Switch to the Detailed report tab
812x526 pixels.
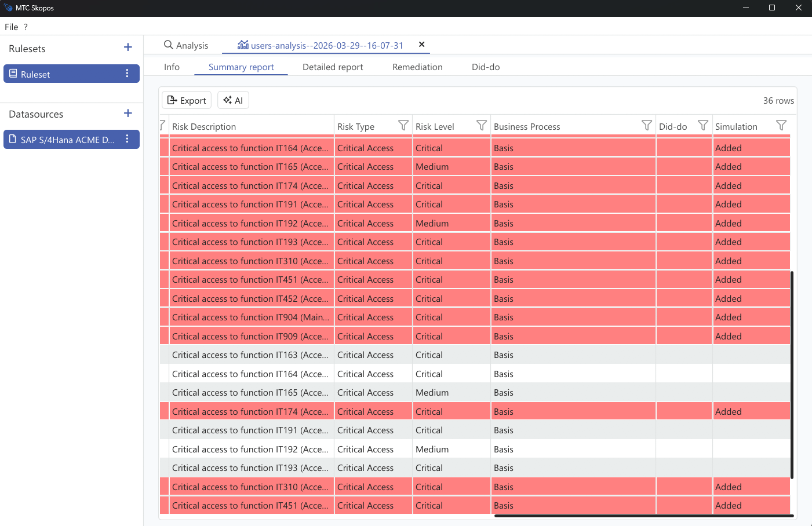[332, 67]
